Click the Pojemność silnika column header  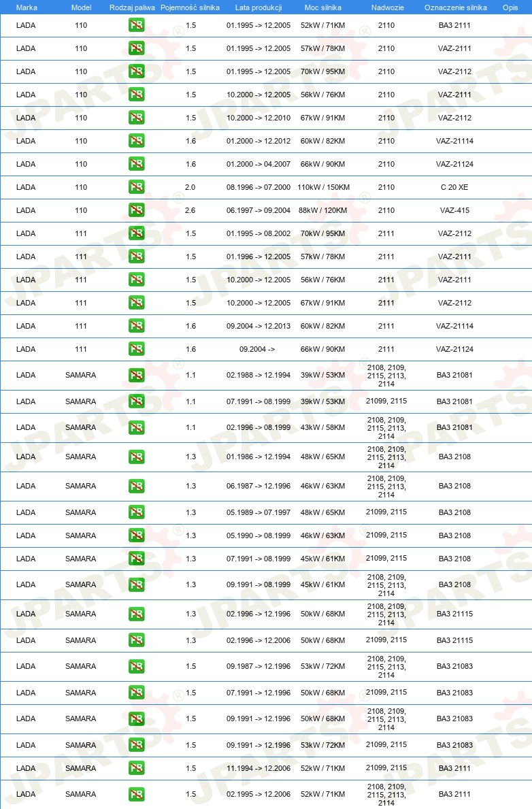click(x=190, y=7)
